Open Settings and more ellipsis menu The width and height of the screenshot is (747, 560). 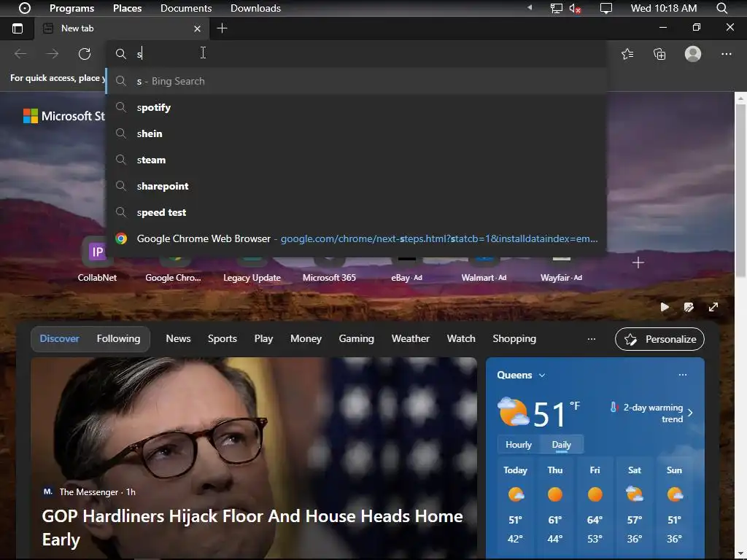pos(726,54)
